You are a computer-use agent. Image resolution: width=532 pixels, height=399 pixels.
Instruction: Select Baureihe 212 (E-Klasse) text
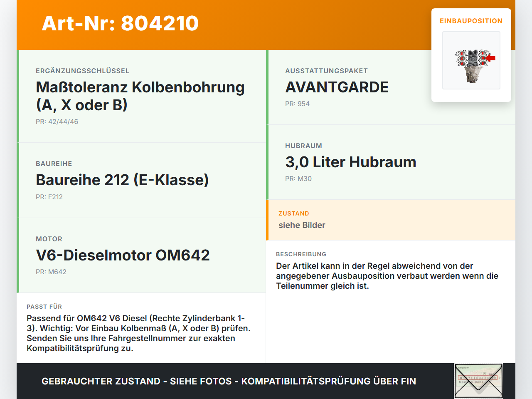point(122,180)
